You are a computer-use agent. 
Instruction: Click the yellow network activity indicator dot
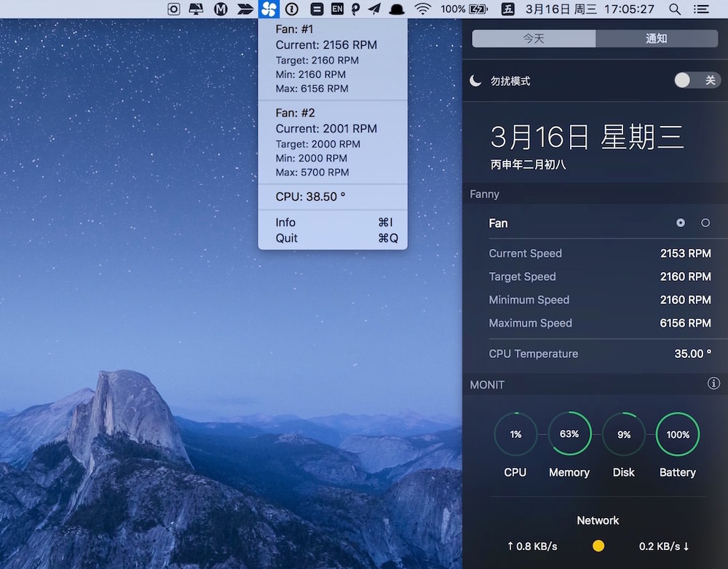pos(598,546)
